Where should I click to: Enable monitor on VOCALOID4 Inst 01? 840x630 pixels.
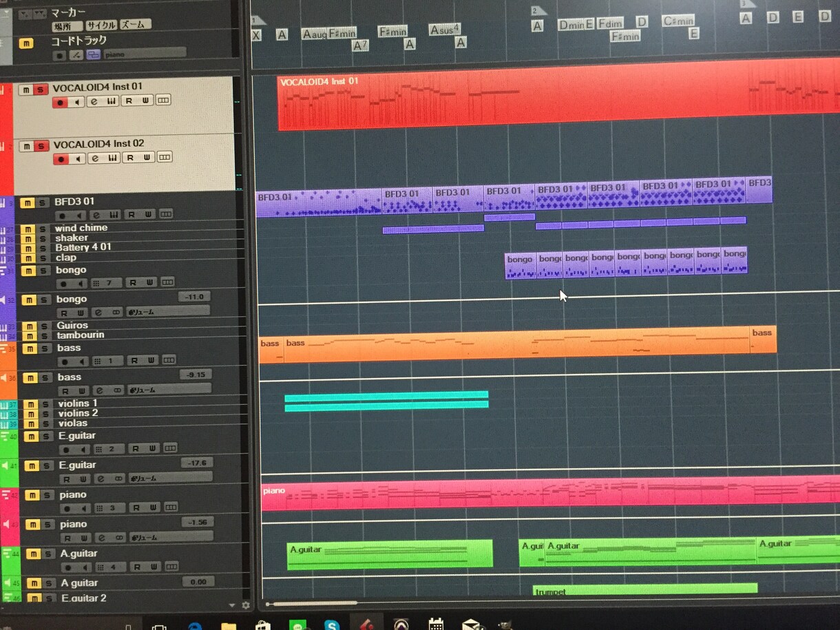click(77, 102)
